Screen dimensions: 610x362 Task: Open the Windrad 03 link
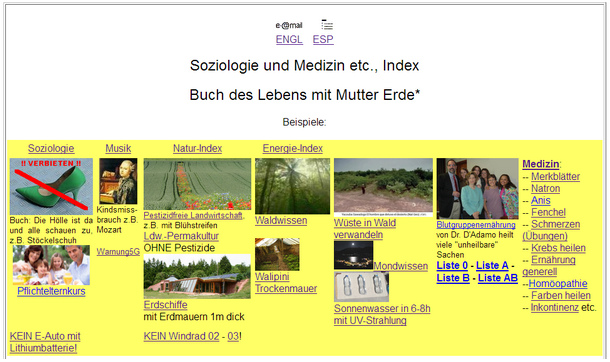[x=233, y=336]
